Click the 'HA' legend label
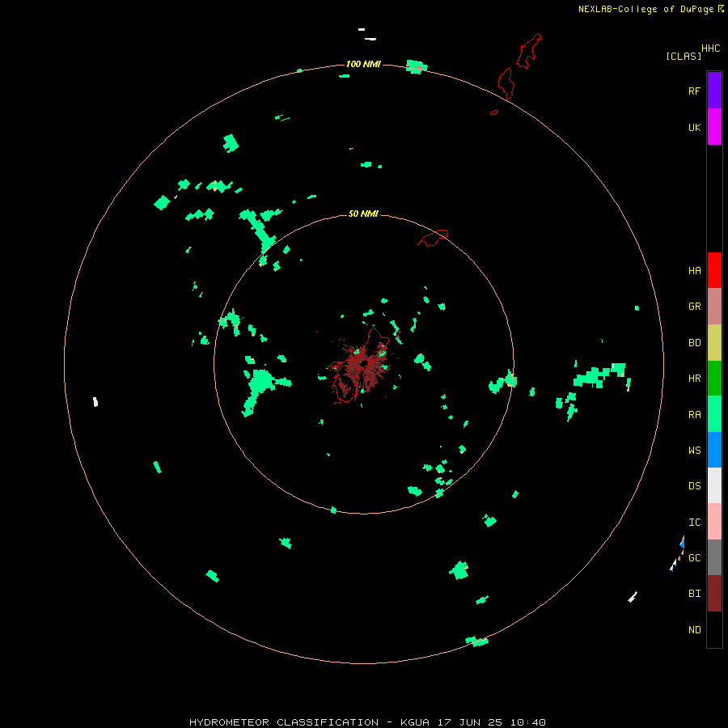 point(694,271)
